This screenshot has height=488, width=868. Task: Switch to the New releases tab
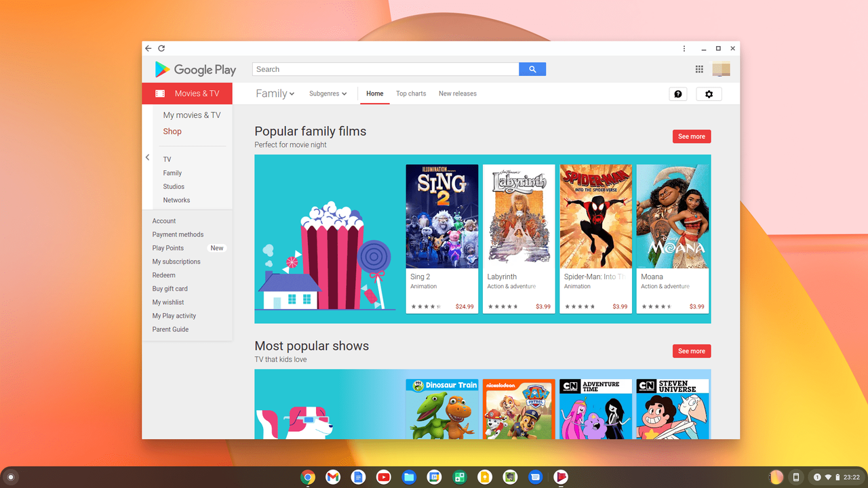458,94
